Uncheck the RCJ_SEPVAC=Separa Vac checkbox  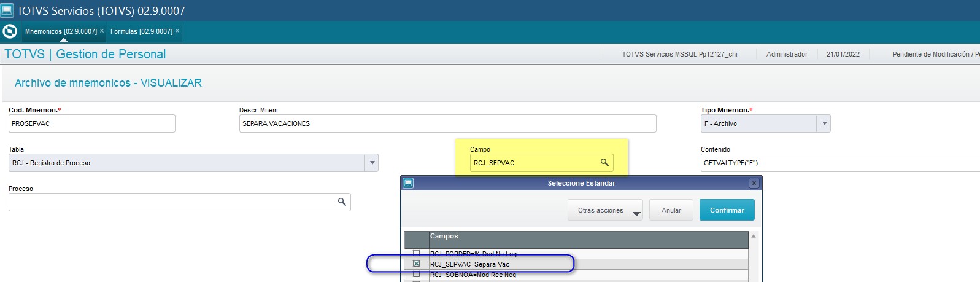[x=417, y=264]
